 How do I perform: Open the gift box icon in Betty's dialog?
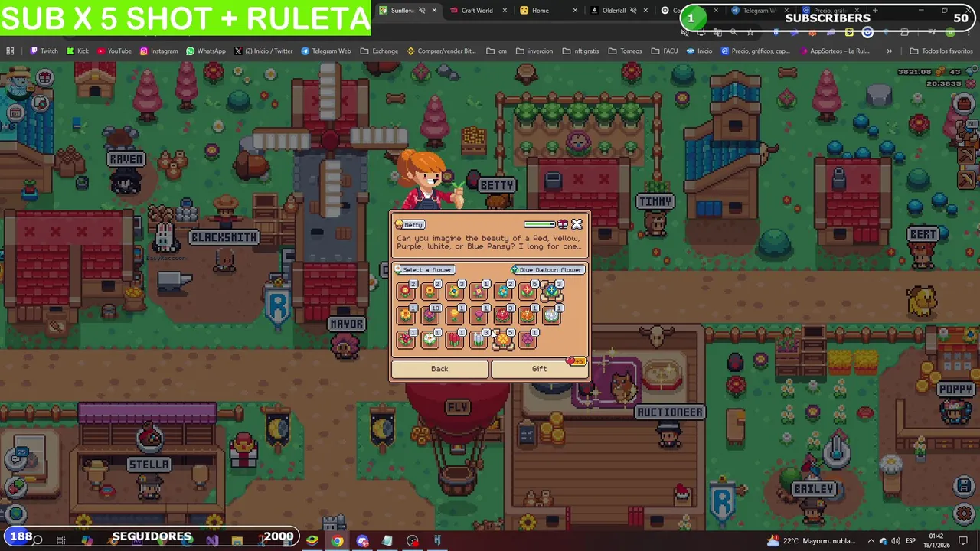click(563, 224)
